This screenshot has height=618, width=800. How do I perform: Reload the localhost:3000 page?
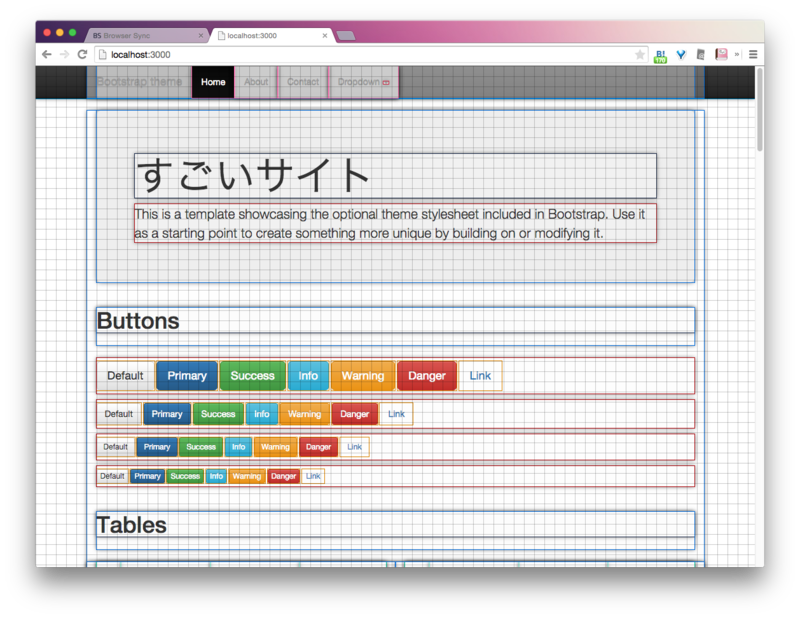click(x=82, y=55)
